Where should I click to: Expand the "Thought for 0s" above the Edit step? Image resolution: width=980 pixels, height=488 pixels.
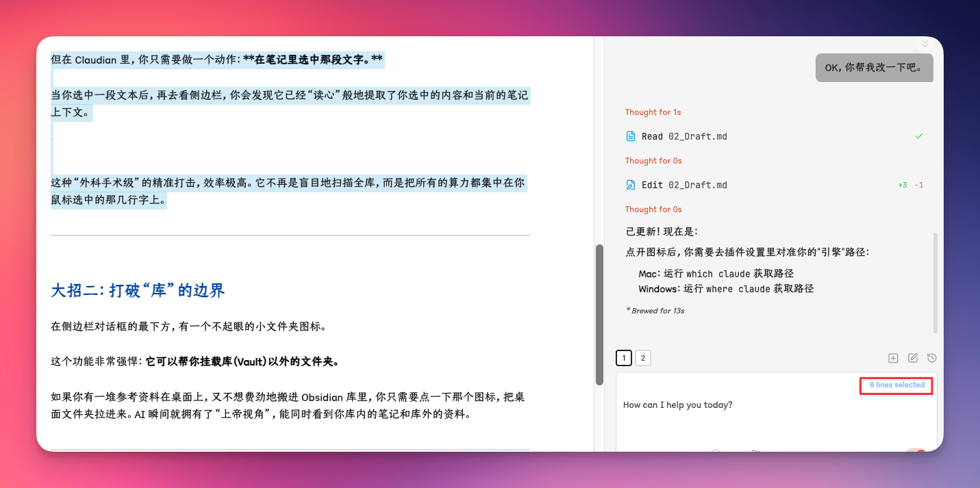click(x=653, y=160)
